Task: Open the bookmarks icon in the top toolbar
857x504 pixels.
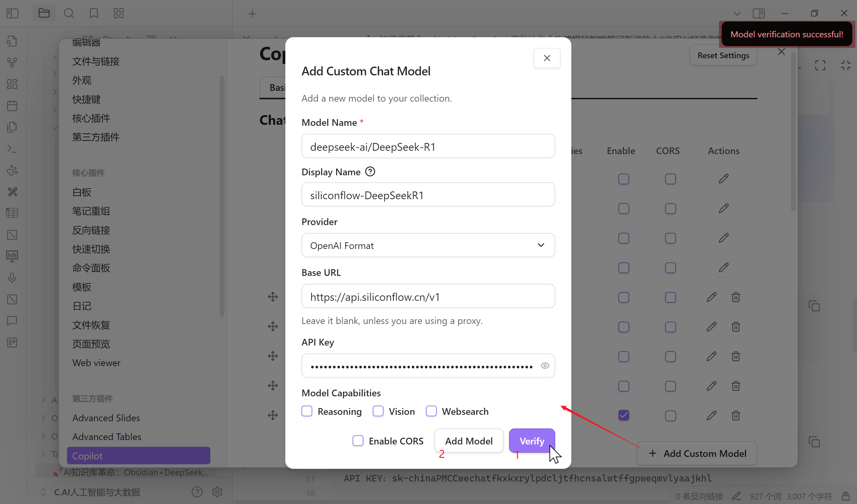Action: pos(94,13)
